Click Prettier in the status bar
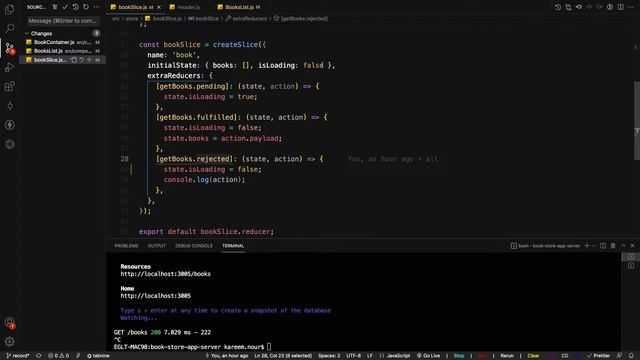Image resolution: width=640 pixels, height=360 pixels. (x=599, y=356)
